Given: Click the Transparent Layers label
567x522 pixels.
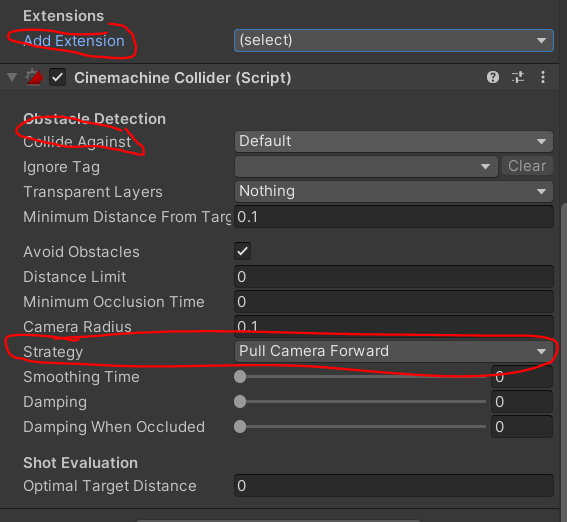Looking at the screenshot, I should (93, 192).
